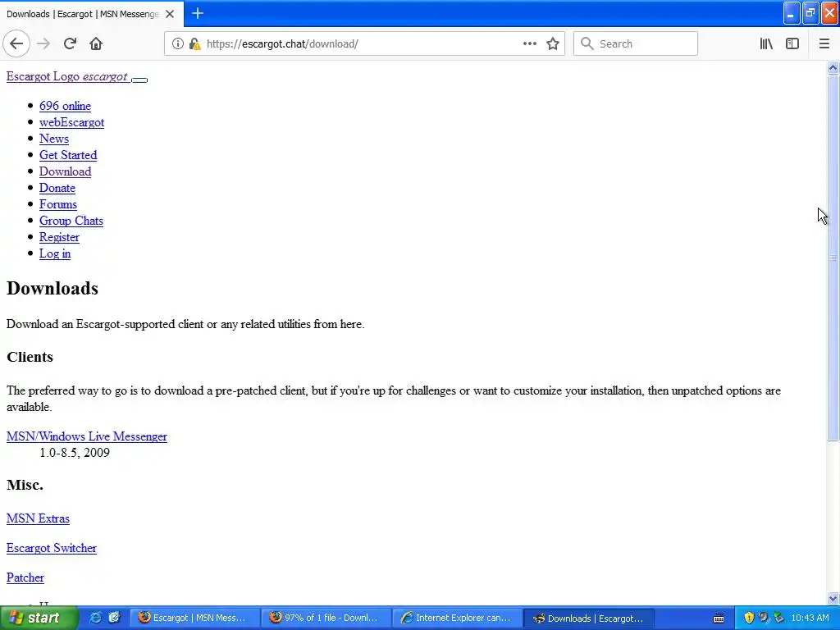Click the middle system tray icon
Screen dimensions: 840x630
tap(764, 618)
